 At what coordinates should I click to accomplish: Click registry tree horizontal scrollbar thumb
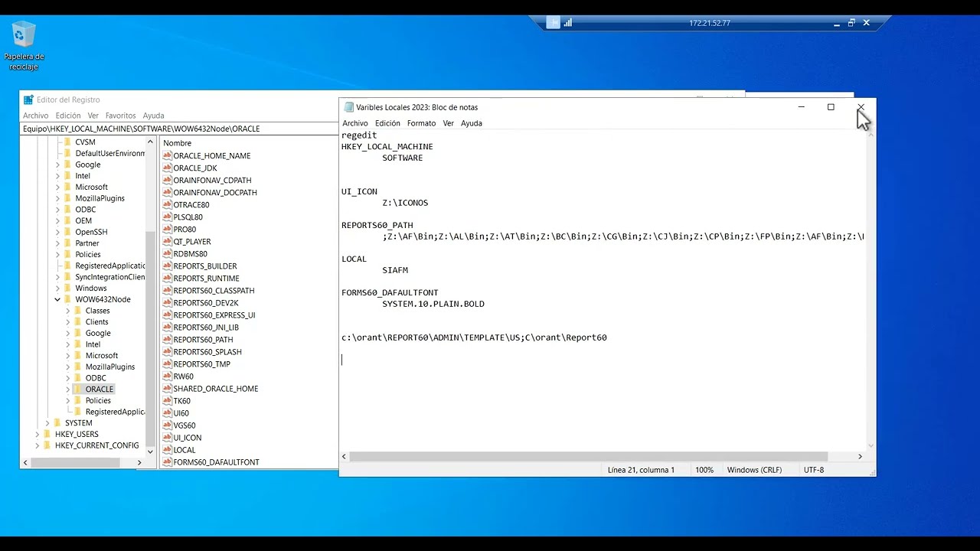(76, 462)
